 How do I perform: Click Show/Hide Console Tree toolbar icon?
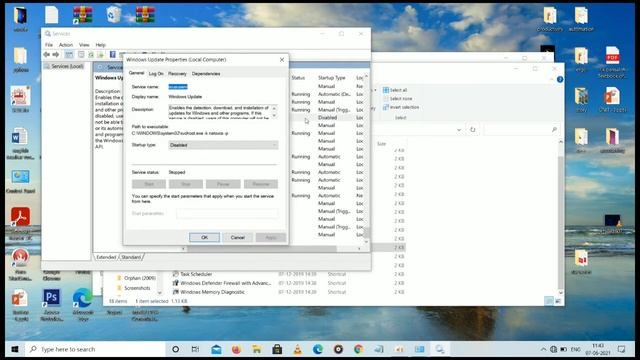point(69,55)
